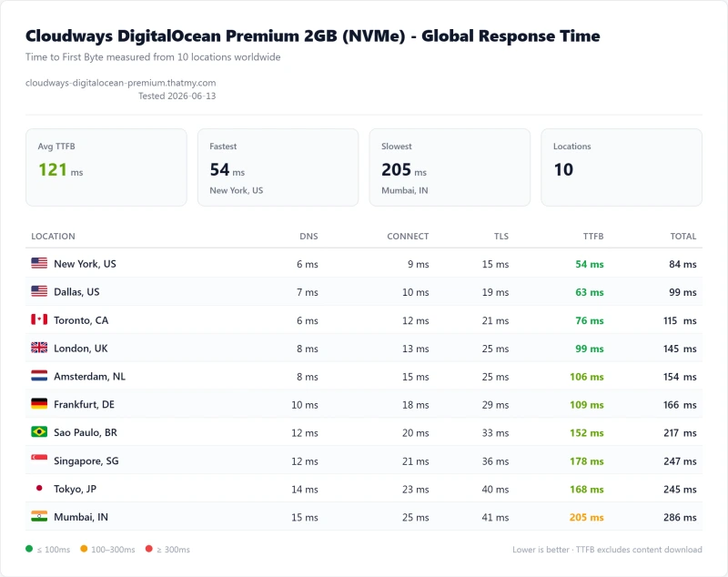Click the New York, US location name
728x577 pixels.
pos(85,264)
